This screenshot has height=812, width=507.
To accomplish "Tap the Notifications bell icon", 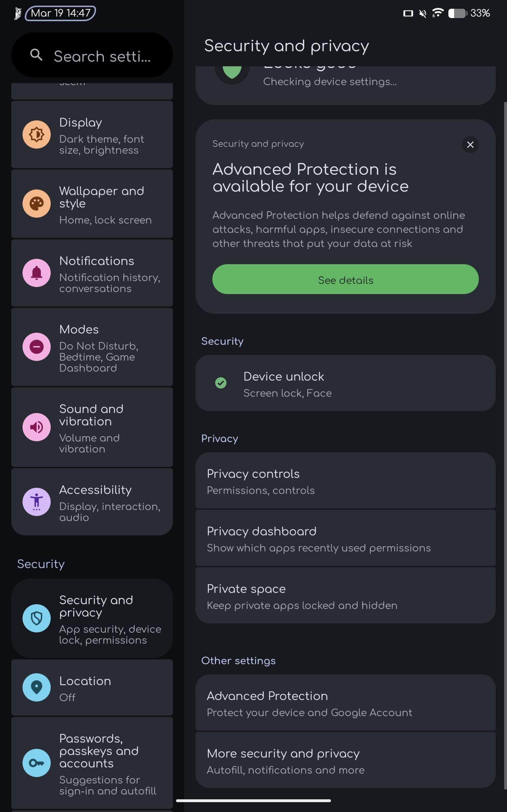I will pyautogui.click(x=36, y=273).
